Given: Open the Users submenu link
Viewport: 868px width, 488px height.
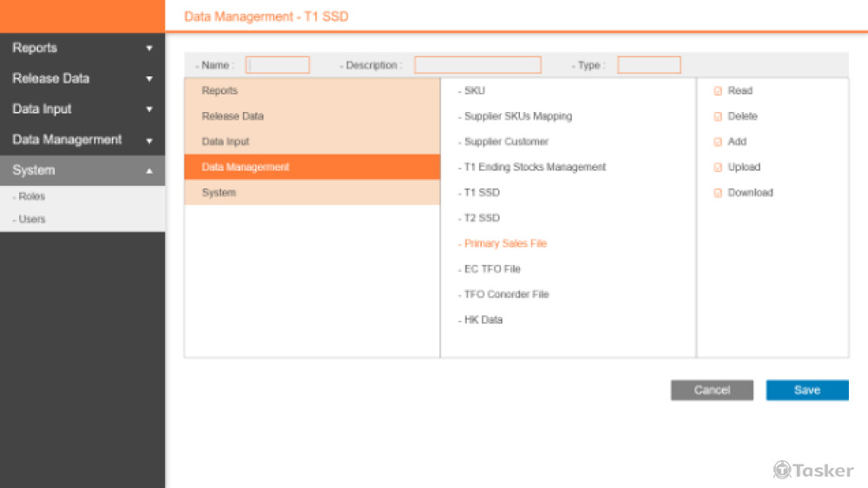Looking at the screenshot, I should 33,220.
